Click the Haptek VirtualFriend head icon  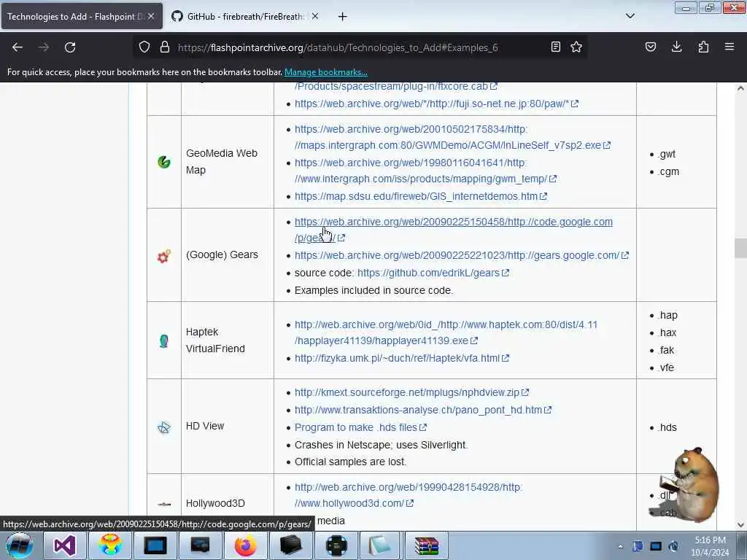click(x=164, y=341)
